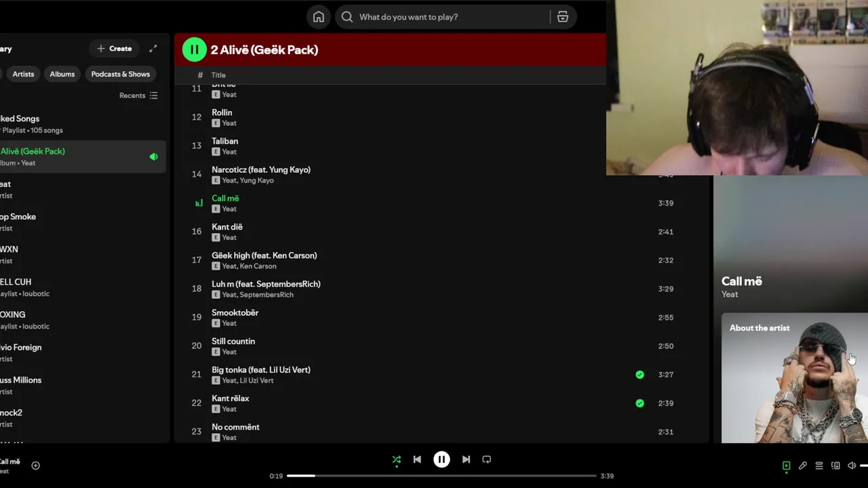The width and height of the screenshot is (868, 488).
Task: Open Yung Kayo artist link in row 14
Action: pos(257,180)
